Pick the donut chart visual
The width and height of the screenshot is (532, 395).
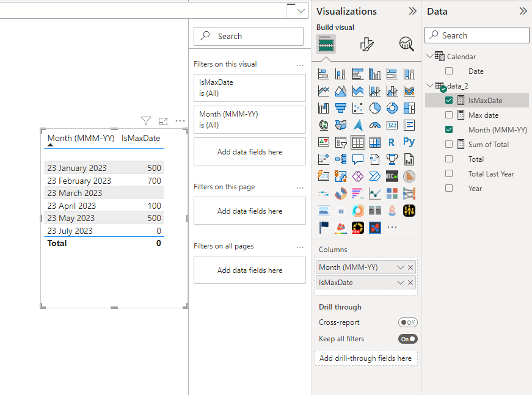[392, 108]
